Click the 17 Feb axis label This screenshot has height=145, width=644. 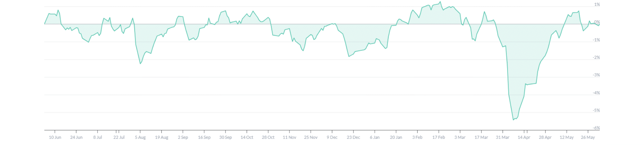(439, 137)
